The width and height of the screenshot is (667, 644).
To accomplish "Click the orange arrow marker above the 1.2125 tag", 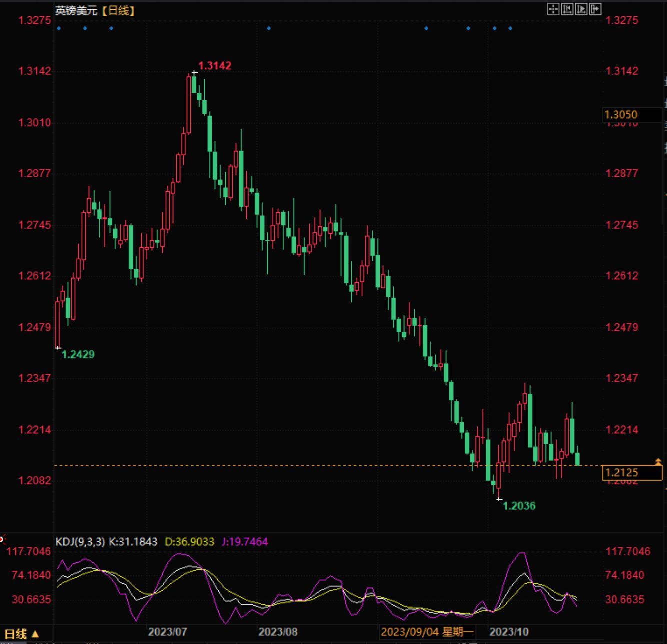I will [x=658, y=461].
